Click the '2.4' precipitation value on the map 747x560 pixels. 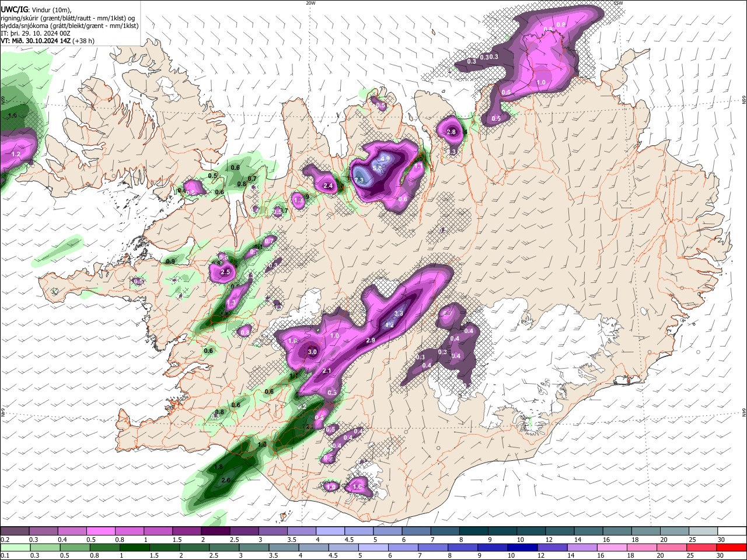tap(327, 186)
